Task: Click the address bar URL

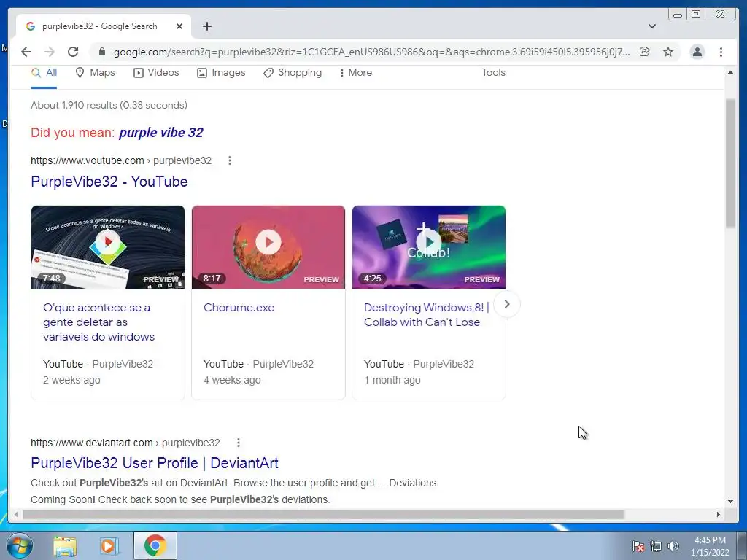Action: coord(371,52)
